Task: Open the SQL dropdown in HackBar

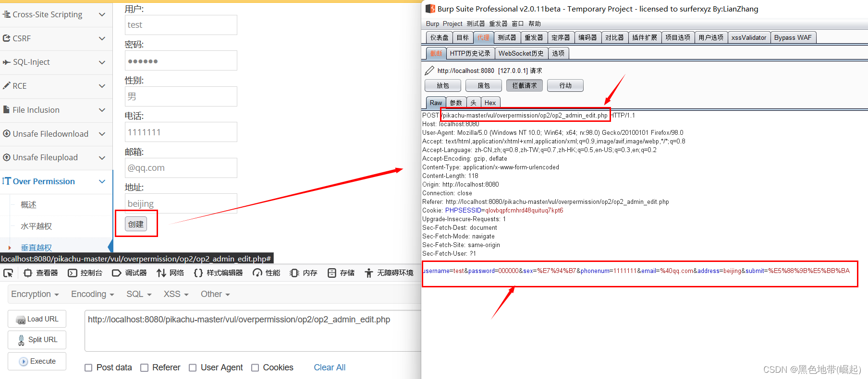Action: (x=139, y=294)
